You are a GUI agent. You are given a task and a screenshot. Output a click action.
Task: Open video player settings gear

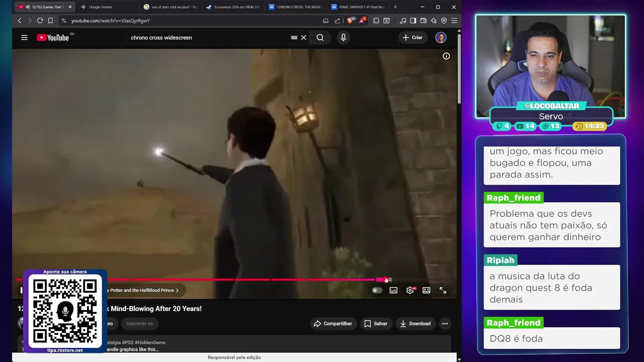pos(410,290)
